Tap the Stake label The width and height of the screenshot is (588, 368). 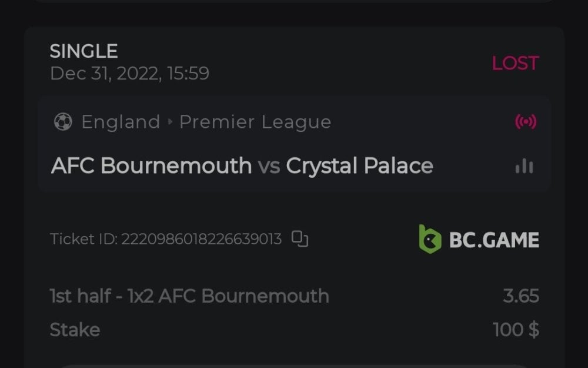coord(75,330)
